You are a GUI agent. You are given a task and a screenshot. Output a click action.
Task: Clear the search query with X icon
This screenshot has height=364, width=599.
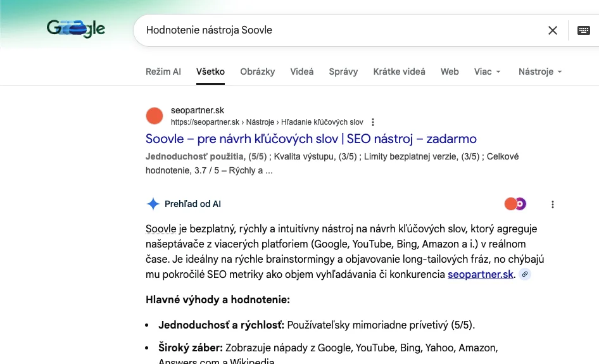pyautogui.click(x=553, y=30)
